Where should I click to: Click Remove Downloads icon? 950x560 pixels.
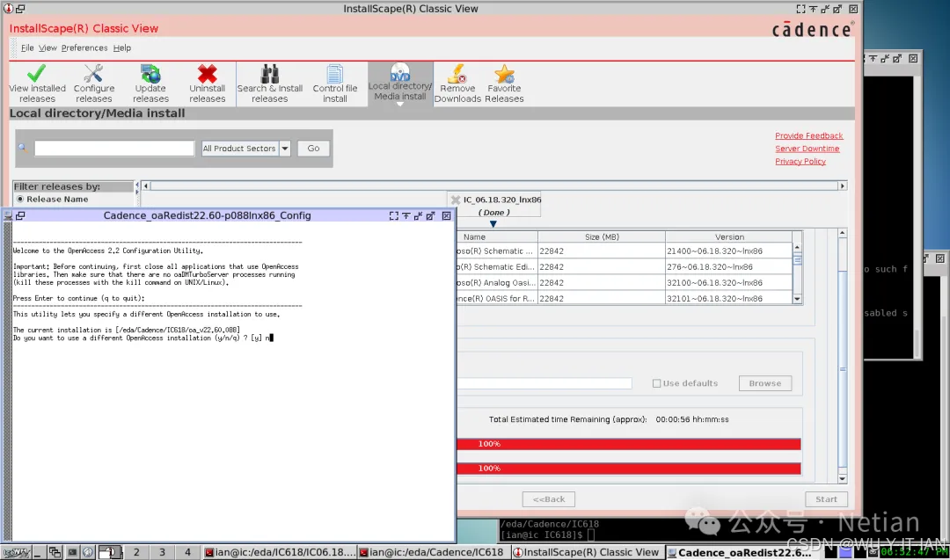(457, 84)
